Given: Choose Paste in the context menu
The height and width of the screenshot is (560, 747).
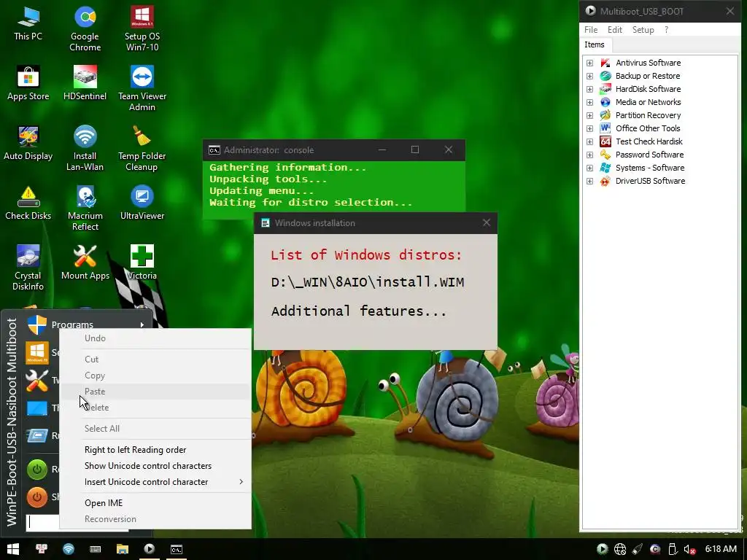Looking at the screenshot, I should (x=155, y=392).
